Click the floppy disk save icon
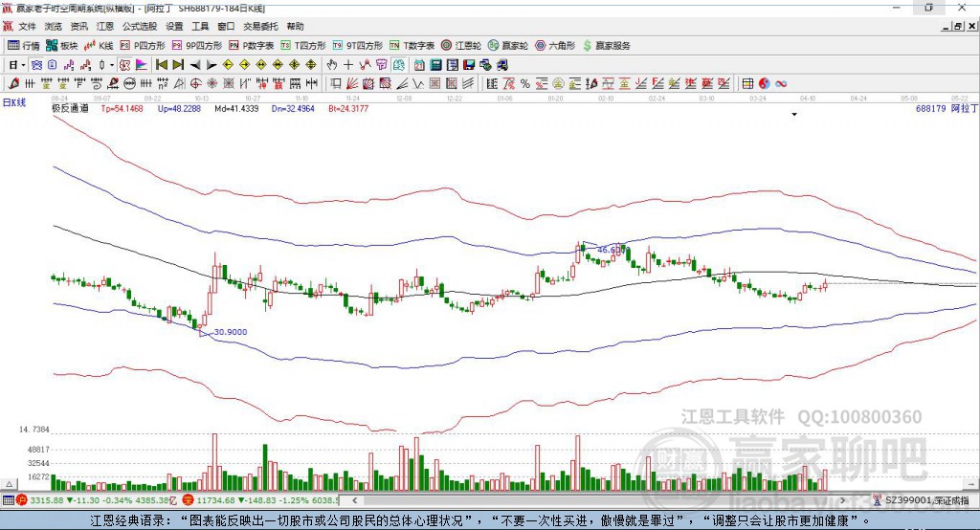The image size is (980, 530). [x=469, y=65]
